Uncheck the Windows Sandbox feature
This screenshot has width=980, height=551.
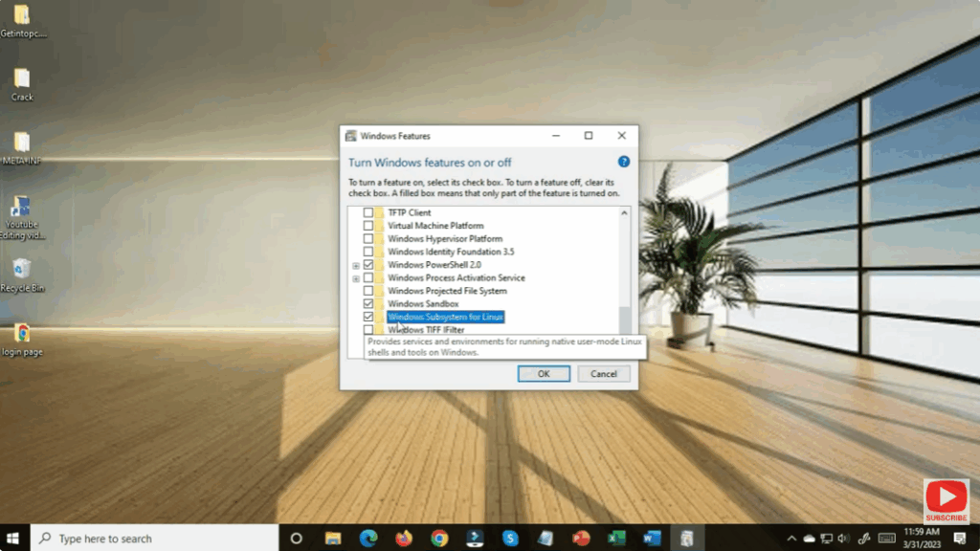[x=368, y=303]
